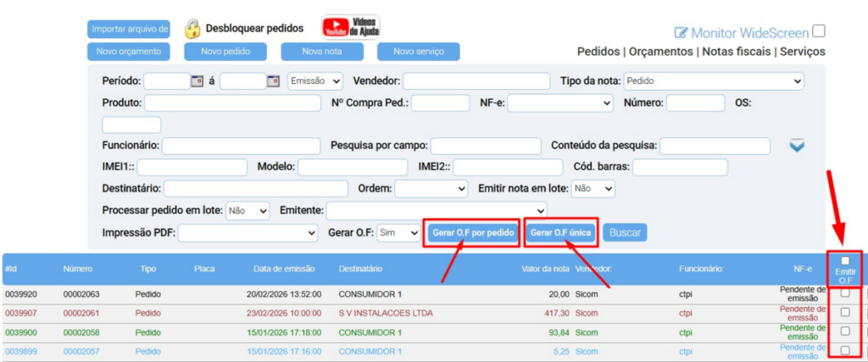Switch to the Orçamentos section
868x362 pixels.
click(x=661, y=52)
